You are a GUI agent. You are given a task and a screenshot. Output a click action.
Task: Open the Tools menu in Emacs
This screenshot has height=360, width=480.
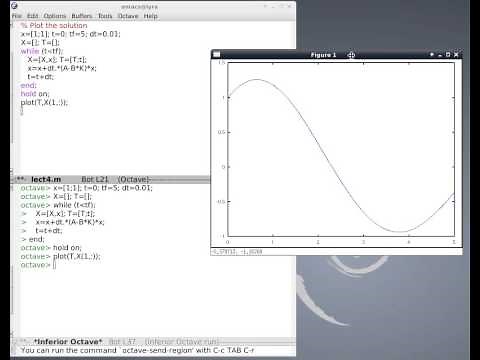pyautogui.click(x=105, y=16)
